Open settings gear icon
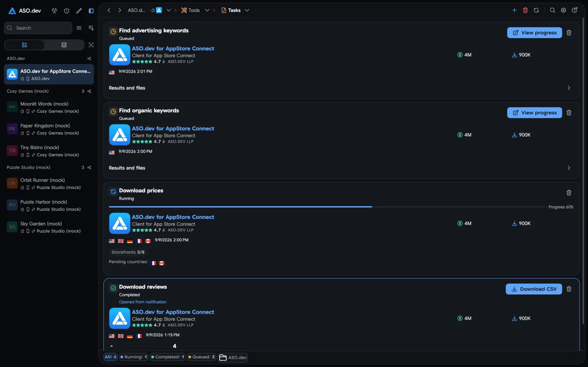This screenshot has height=367, width=588. coord(563,10)
